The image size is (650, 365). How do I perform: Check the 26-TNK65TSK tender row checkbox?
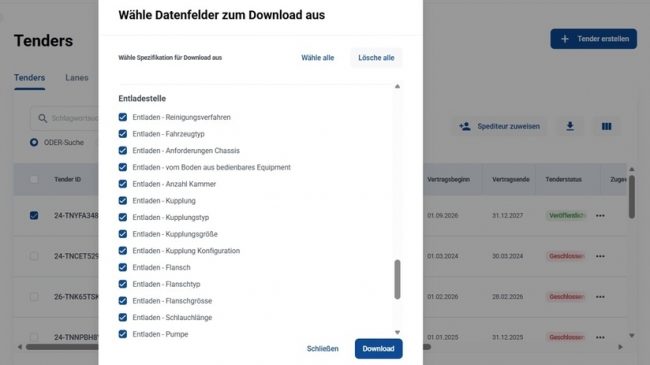click(34, 297)
